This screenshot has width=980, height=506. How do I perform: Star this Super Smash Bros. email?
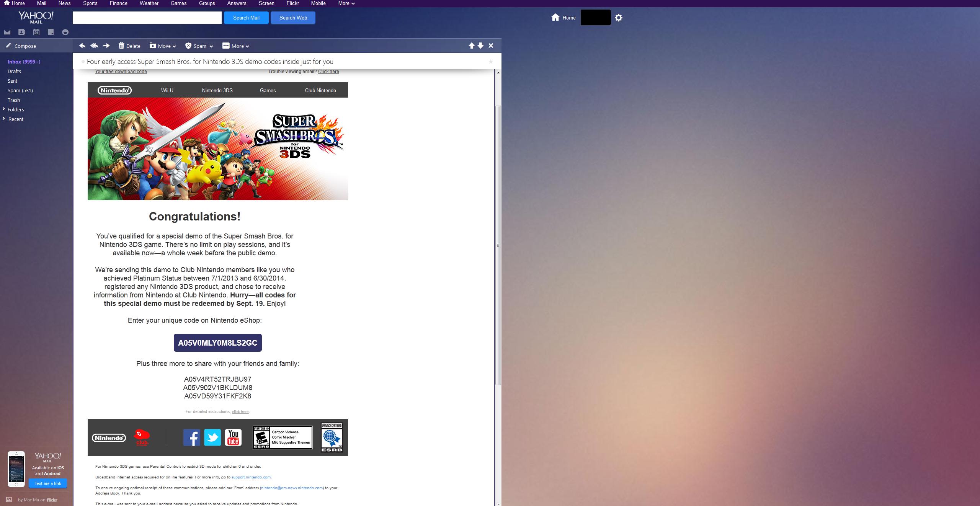491,62
